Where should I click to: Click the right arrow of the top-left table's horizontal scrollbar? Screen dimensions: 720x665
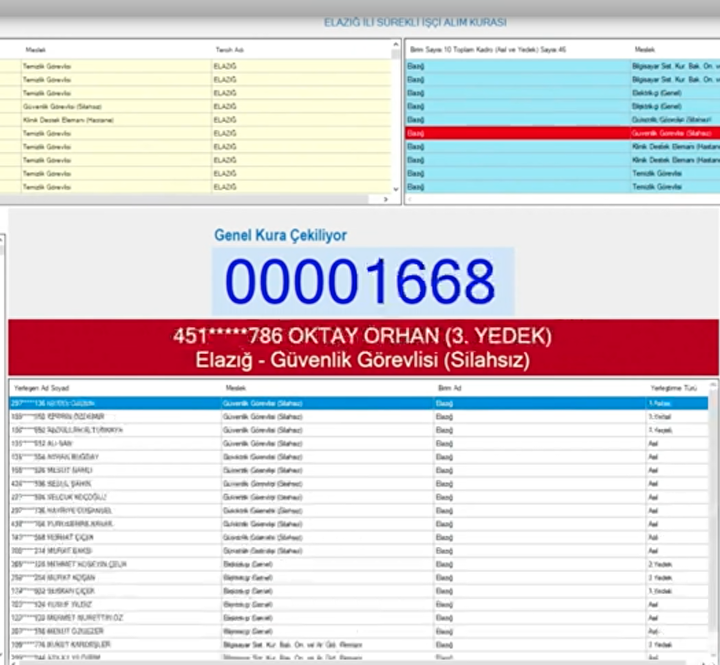pos(386,199)
